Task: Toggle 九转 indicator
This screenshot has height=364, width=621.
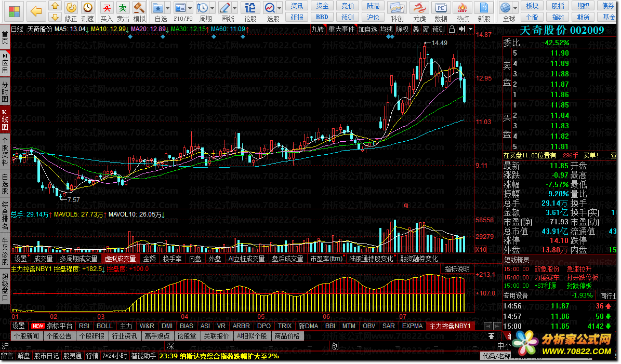Action: click(x=318, y=29)
